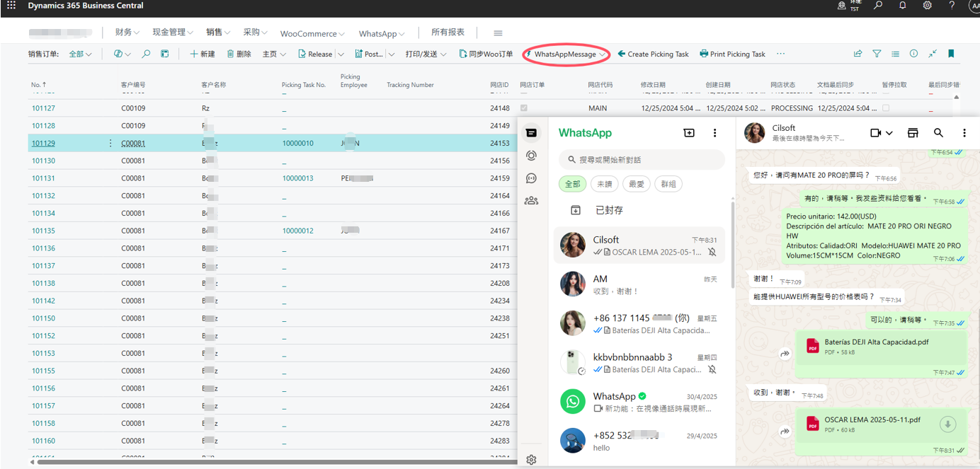Click the Business Central search magnifier in top bar
This screenshot has width=980, height=469.
(x=878, y=6)
